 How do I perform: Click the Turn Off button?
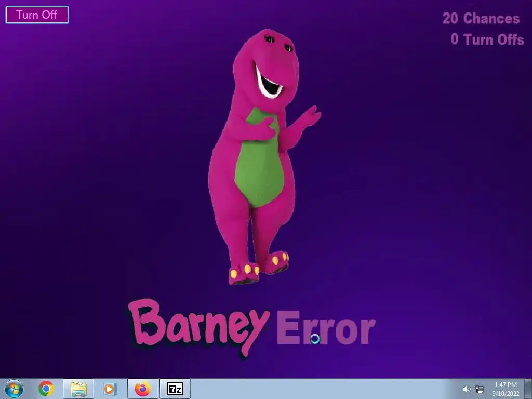(x=37, y=15)
